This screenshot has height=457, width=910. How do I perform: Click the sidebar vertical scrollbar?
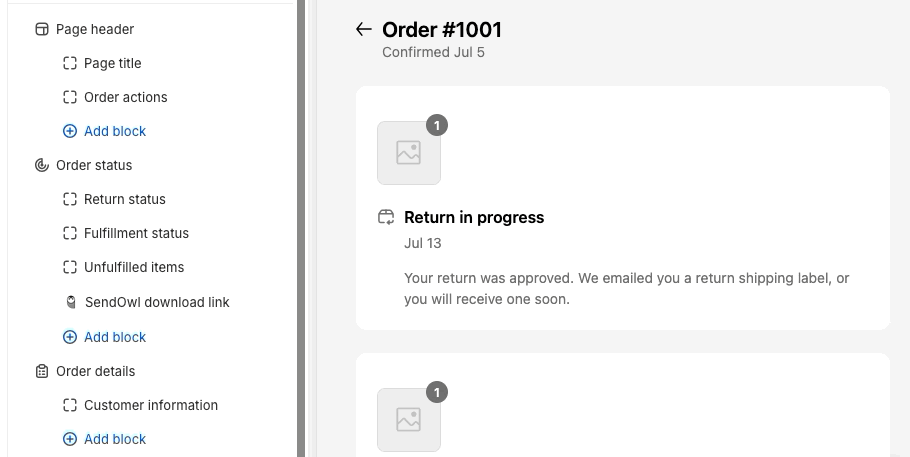pos(301,228)
